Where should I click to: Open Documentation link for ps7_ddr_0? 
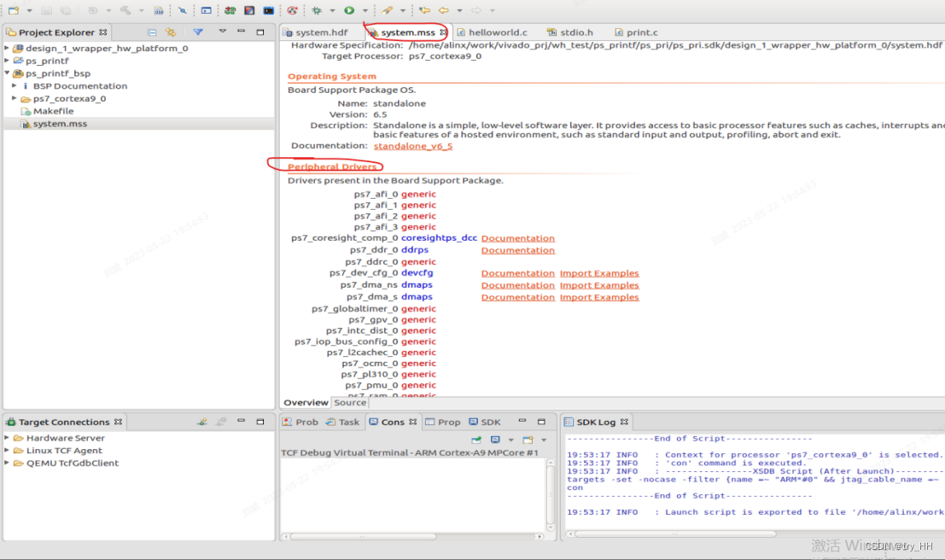[517, 250]
